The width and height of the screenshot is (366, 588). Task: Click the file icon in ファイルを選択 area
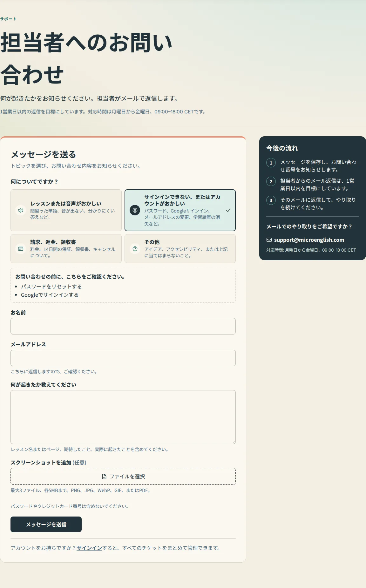pos(104,476)
